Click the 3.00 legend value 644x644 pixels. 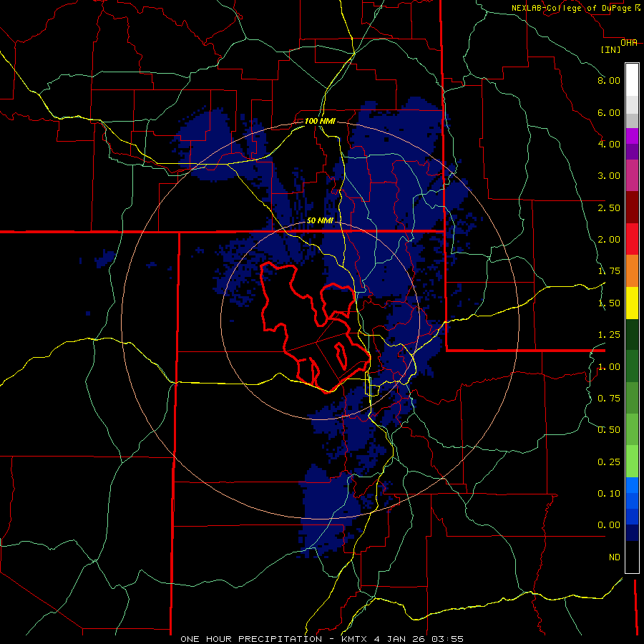coord(609,176)
